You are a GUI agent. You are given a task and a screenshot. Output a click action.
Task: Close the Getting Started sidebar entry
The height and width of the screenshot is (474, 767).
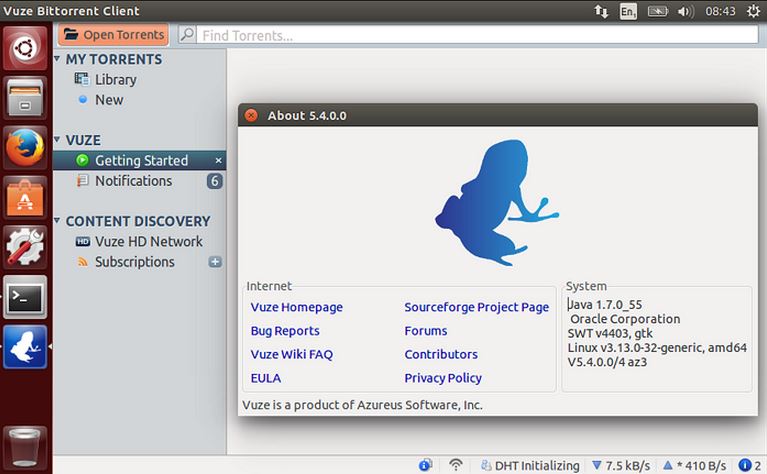click(x=218, y=160)
